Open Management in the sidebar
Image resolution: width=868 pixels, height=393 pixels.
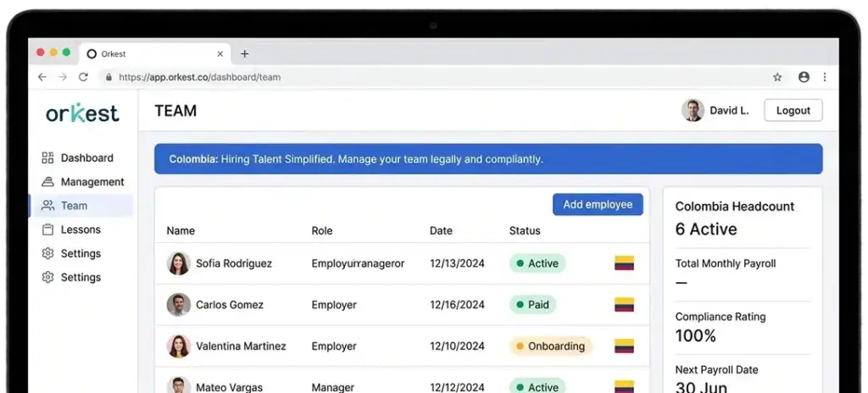83,181
